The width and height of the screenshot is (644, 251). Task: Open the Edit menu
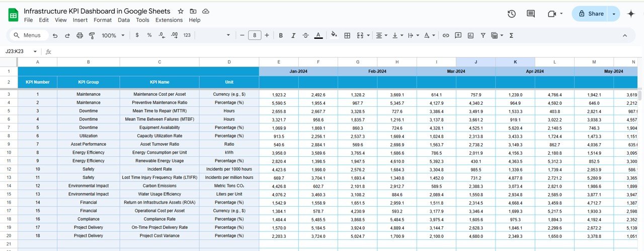(44, 20)
